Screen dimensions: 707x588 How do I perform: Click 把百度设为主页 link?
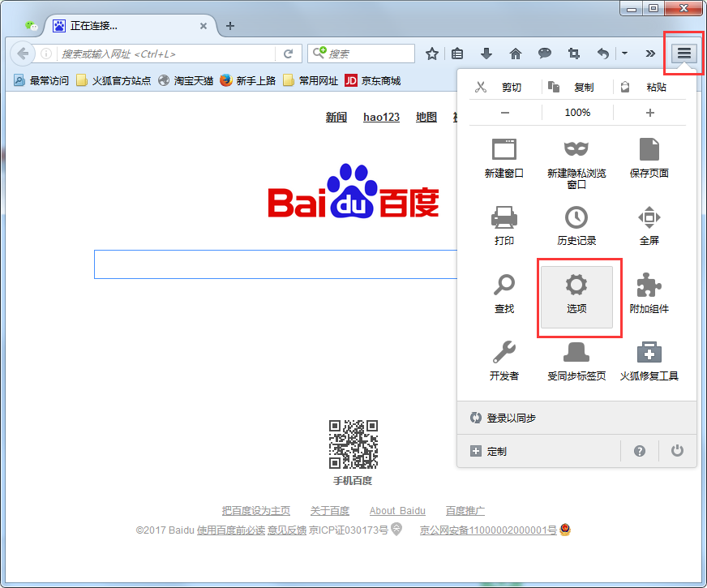coord(255,511)
